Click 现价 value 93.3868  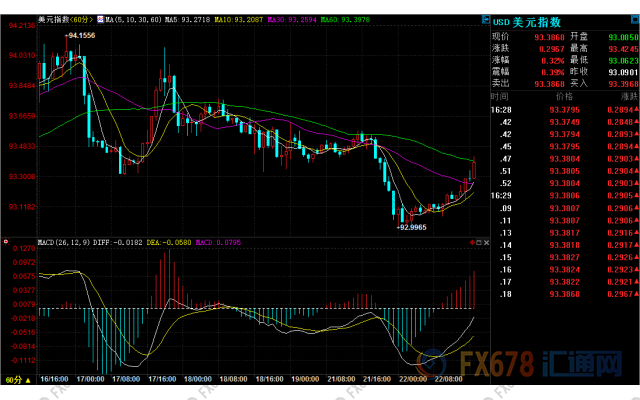pyautogui.click(x=549, y=37)
